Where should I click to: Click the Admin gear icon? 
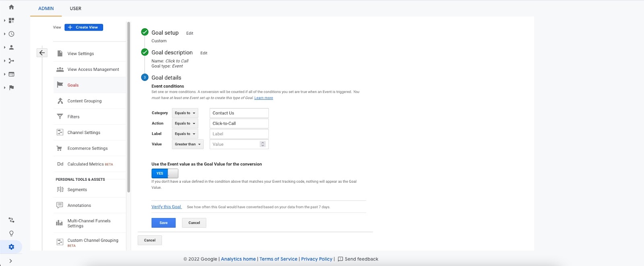(11, 247)
